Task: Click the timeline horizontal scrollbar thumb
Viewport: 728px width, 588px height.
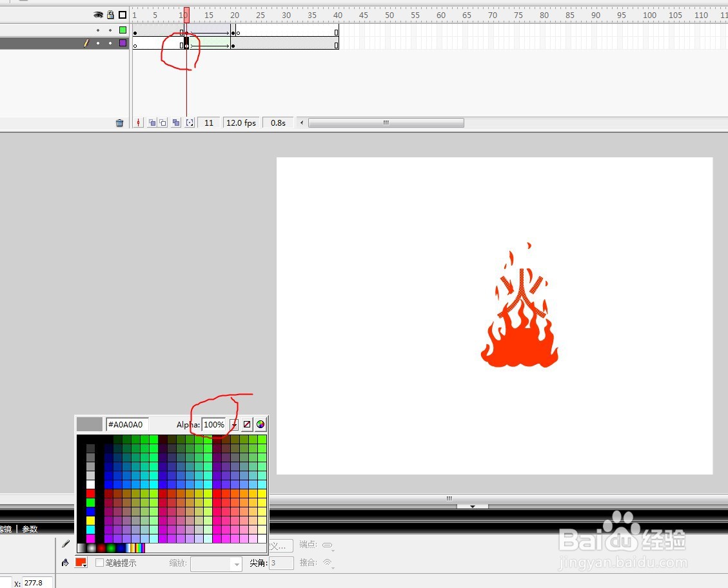Action: [386, 123]
